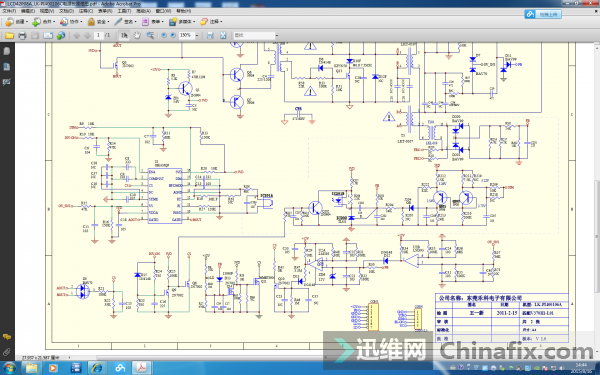Image resolution: width=600 pixels, height=375 pixels.
Task: Open the Help menu
Action: tap(184, 11)
